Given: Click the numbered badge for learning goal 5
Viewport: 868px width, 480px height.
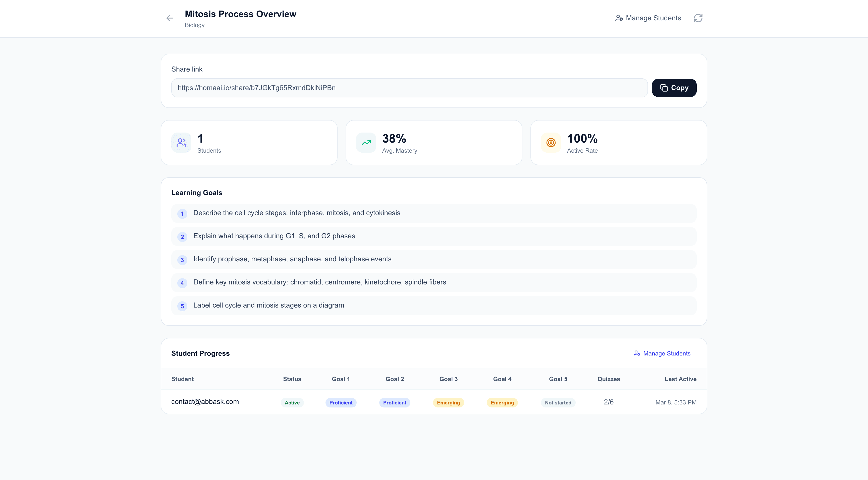Looking at the screenshot, I should (x=182, y=306).
